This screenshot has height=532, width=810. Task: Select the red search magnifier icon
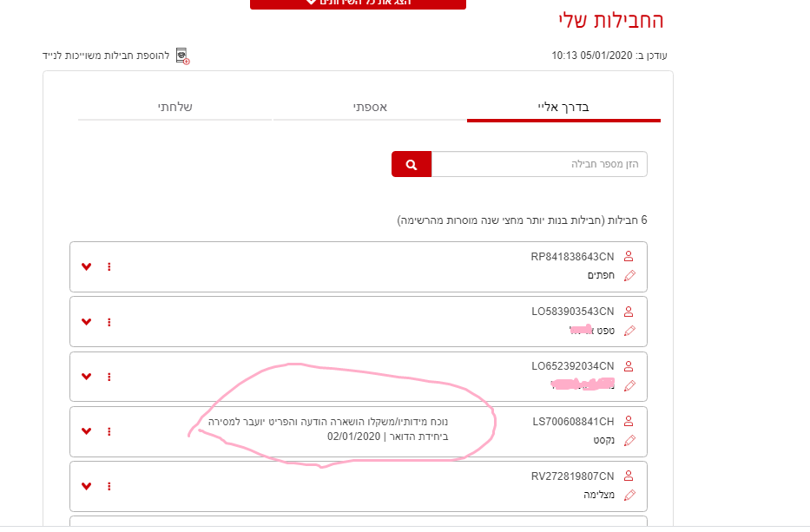point(411,163)
